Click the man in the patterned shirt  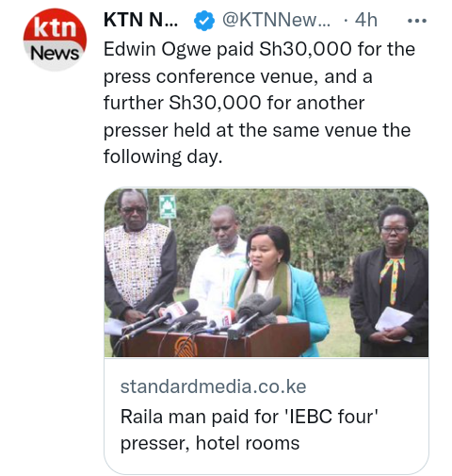(140, 261)
